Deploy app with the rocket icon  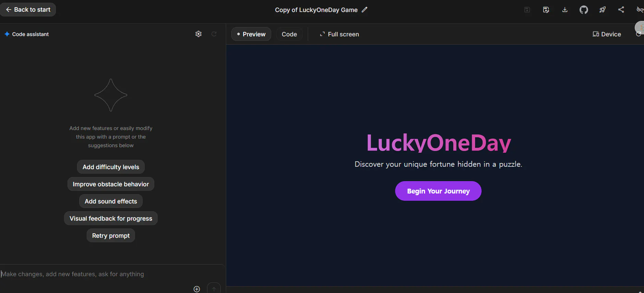pos(603,10)
